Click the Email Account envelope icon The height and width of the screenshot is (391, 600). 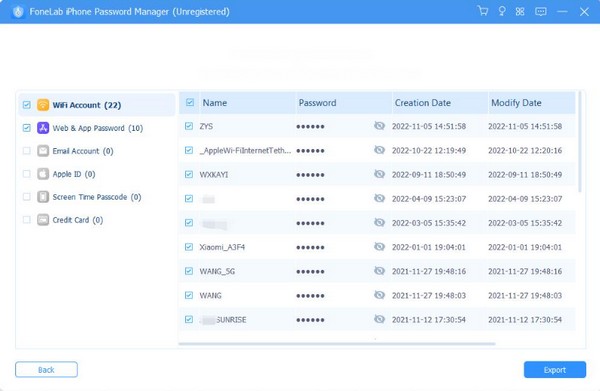(43, 151)
